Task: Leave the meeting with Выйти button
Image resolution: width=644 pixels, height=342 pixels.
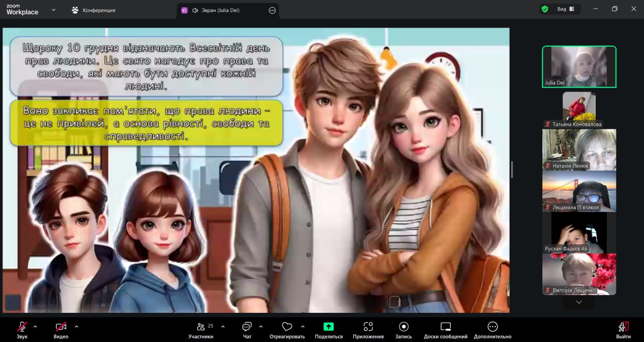Action: click(623, 329)
